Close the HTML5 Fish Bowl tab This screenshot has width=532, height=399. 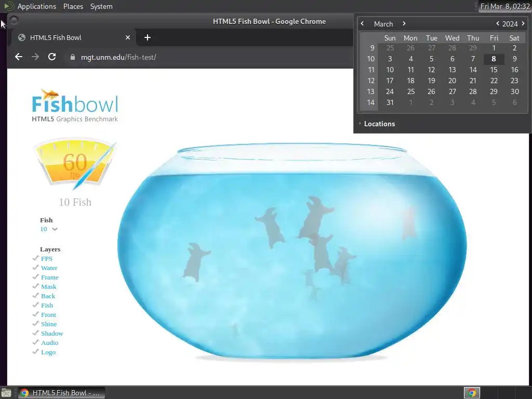click(x=128, y=37)
